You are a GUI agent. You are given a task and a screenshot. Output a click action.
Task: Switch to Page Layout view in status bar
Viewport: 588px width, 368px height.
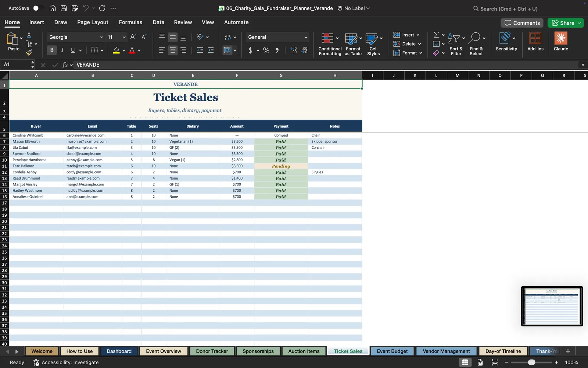click(x=480, y=362)
